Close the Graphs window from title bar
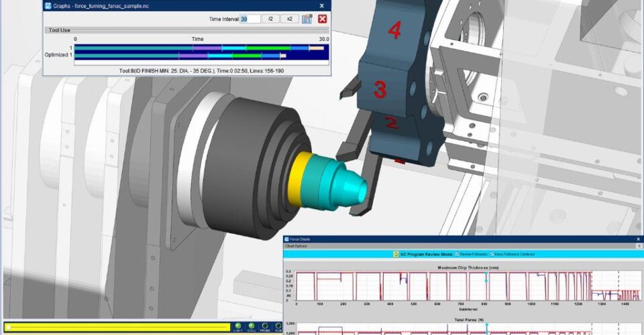This screenshot has width=644, height=335. [x=321, y=6]
